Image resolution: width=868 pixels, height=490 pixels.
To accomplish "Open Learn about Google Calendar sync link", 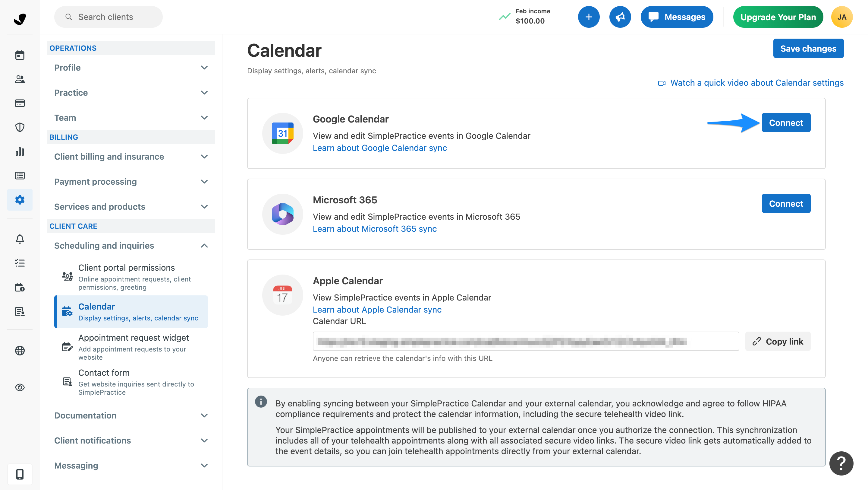I will pyautogui.click(x=380, y=148).
